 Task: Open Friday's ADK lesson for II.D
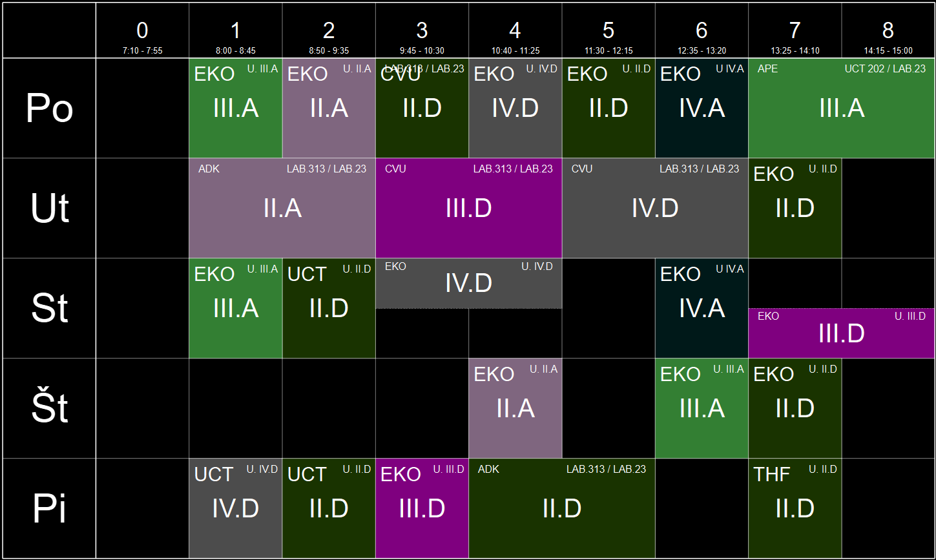pos(561,509)
